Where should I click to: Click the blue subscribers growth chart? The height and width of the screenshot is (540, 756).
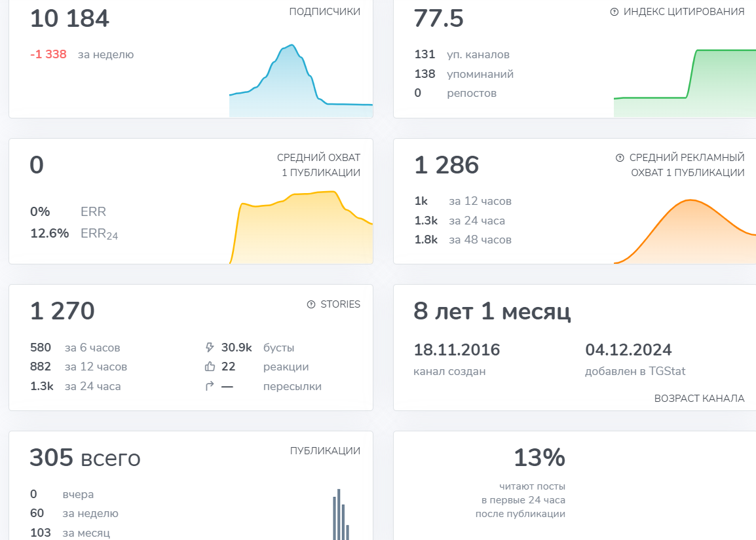click(x=301, y=81)
